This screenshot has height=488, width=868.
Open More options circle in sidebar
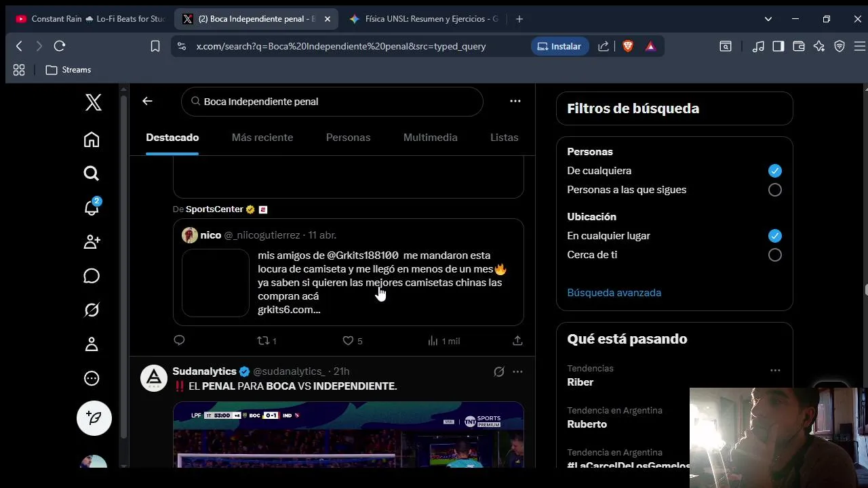point(92,378)
